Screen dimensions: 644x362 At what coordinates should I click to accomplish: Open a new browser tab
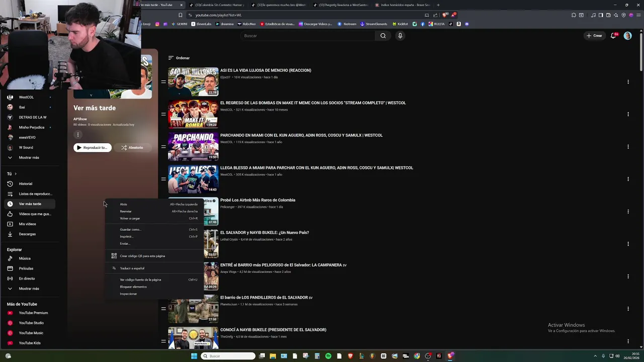click(438, 5)
